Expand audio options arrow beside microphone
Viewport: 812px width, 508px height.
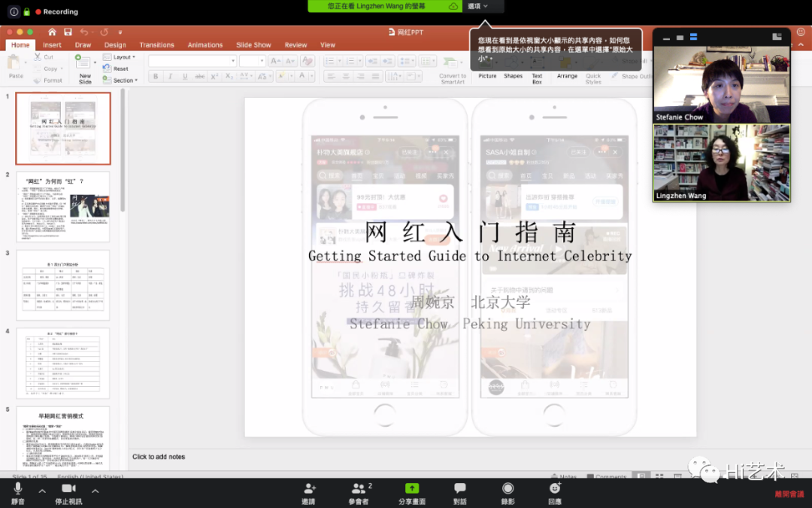coord(42,491)
